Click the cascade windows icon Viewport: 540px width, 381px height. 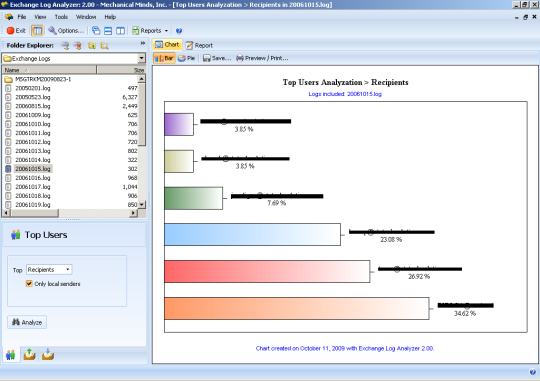point(96,31)
